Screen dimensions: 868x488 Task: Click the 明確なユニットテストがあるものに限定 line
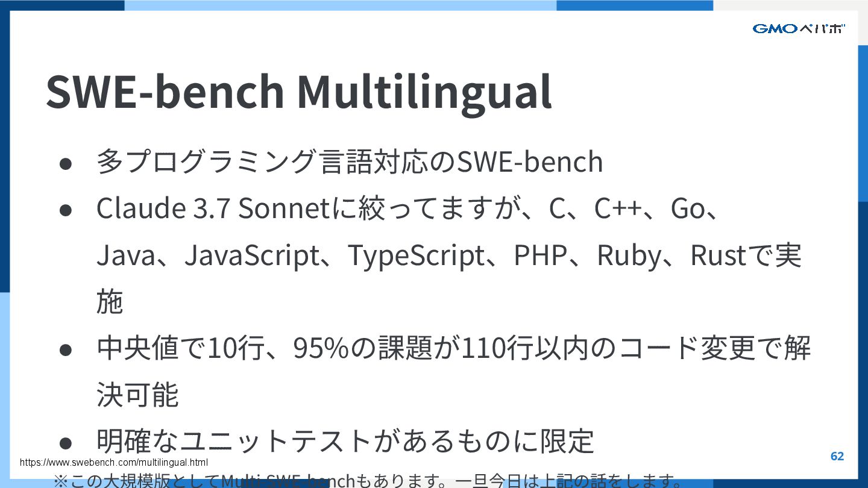coord(345,442)
